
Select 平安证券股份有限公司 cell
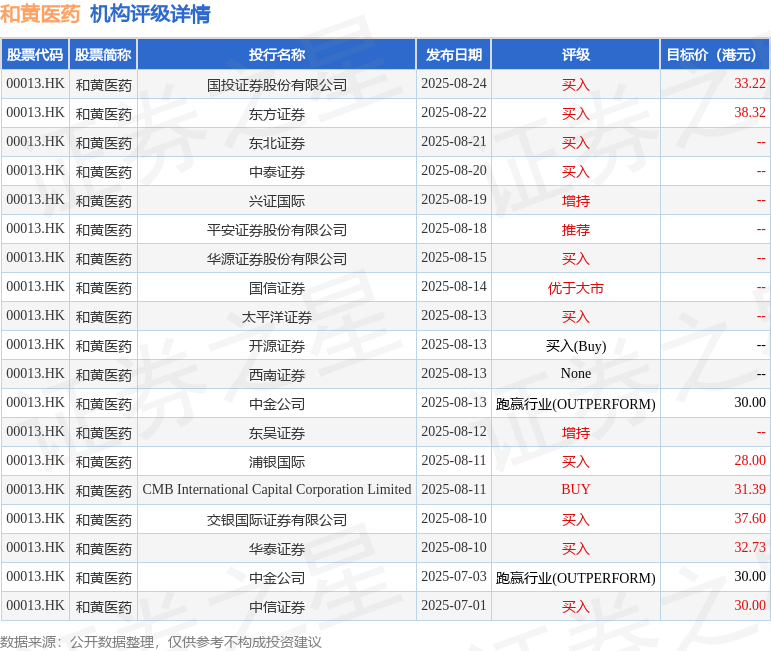tap(277, 230)
